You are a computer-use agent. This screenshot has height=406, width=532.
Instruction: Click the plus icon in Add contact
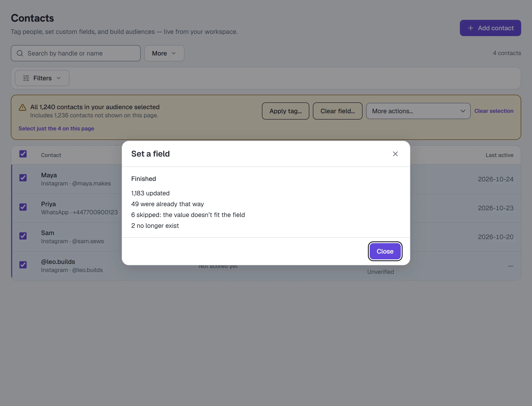[x=470, y=28]
